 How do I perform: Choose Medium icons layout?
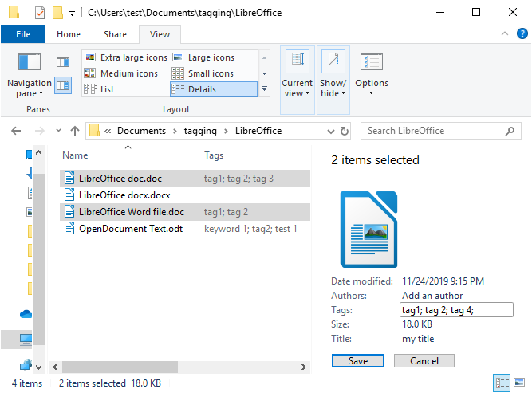click(x=121, y=73)
